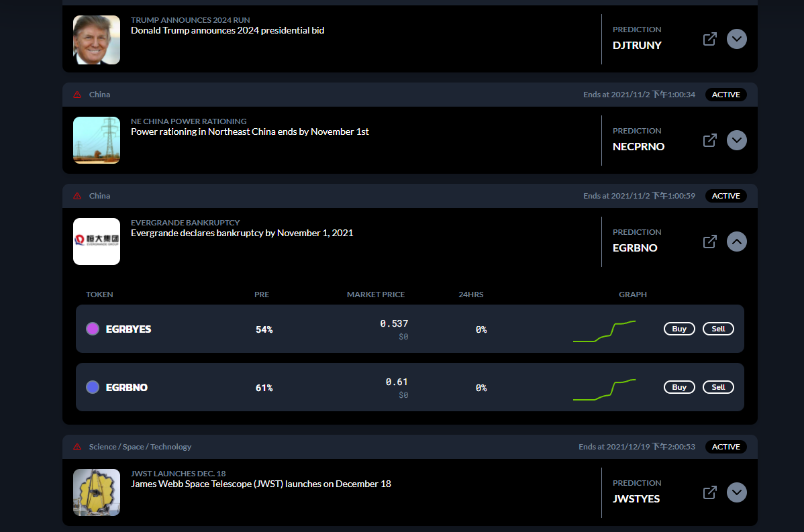Click the blue EGRBNO token circle
The height and width of the screenshot is (532, 804).
[x=93, y=388]
